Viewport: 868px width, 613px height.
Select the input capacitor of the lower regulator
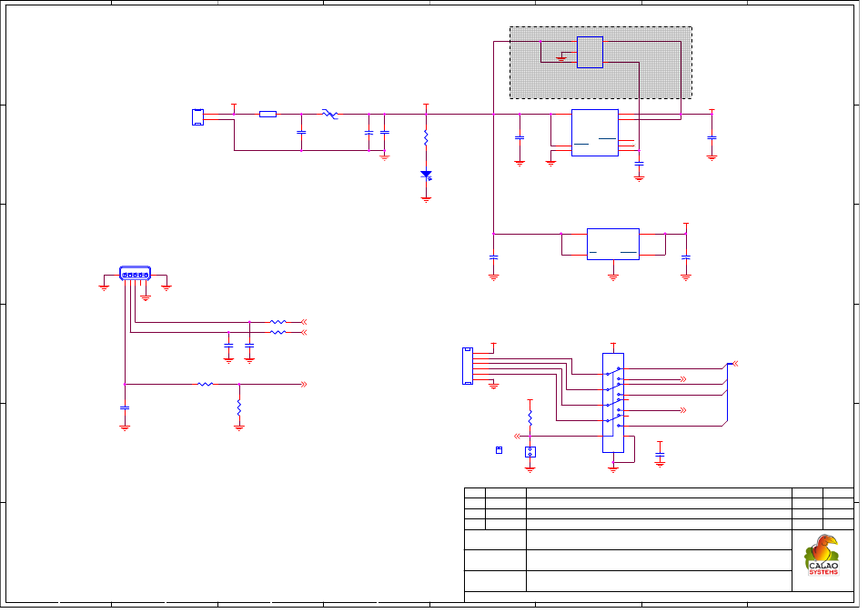click(x=494, y=257)
